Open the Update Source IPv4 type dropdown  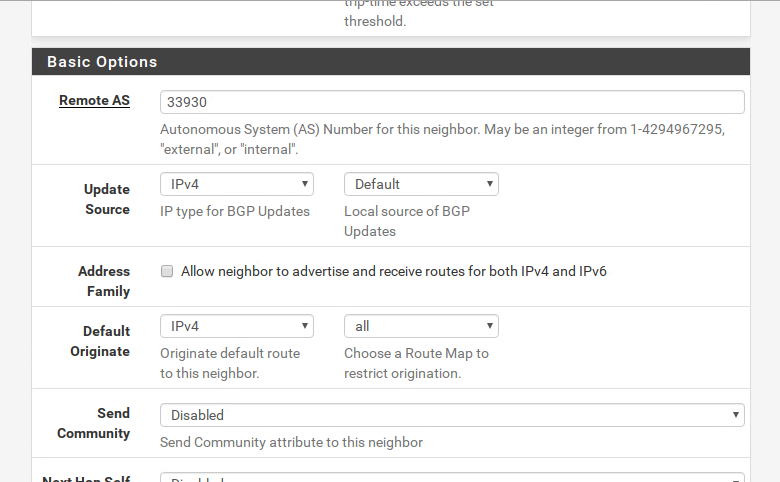[237, 184]
